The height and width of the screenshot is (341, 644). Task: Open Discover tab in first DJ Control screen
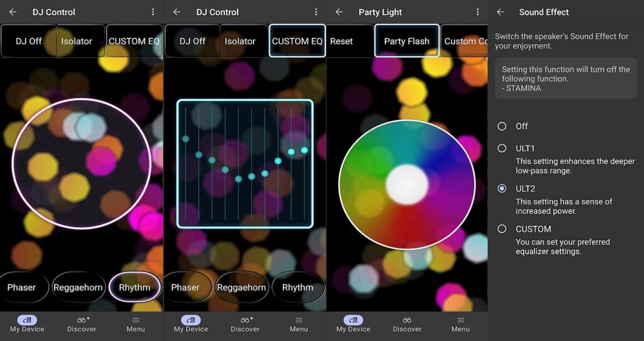pyautogui.click(x=82, y=324)
